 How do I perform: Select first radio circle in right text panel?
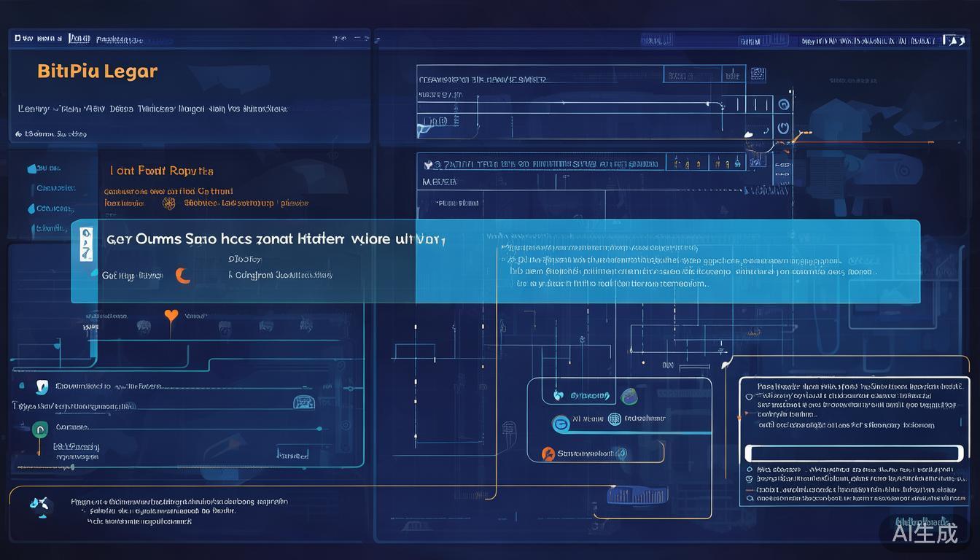[x=749, y=397]
